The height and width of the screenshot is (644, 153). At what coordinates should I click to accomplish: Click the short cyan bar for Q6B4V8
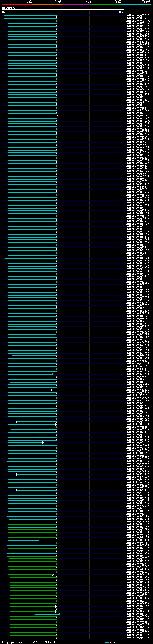point(23,540)
